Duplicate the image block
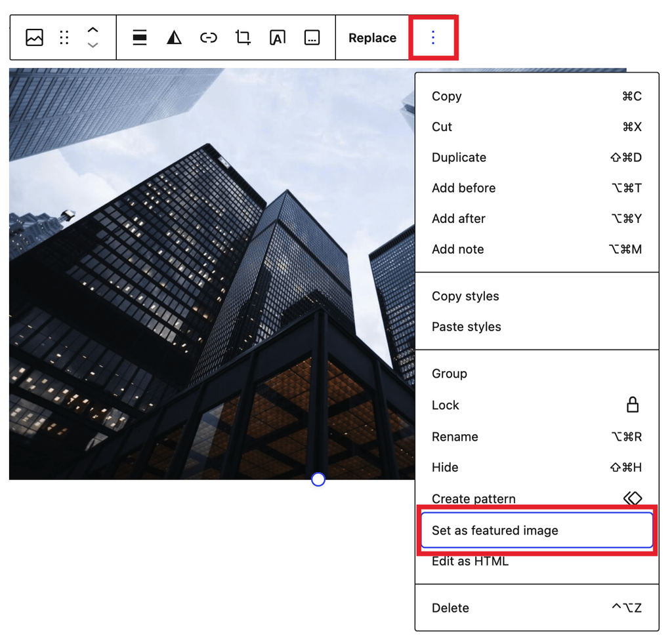This screenshot has height=644, width=672. click(537, 157)
